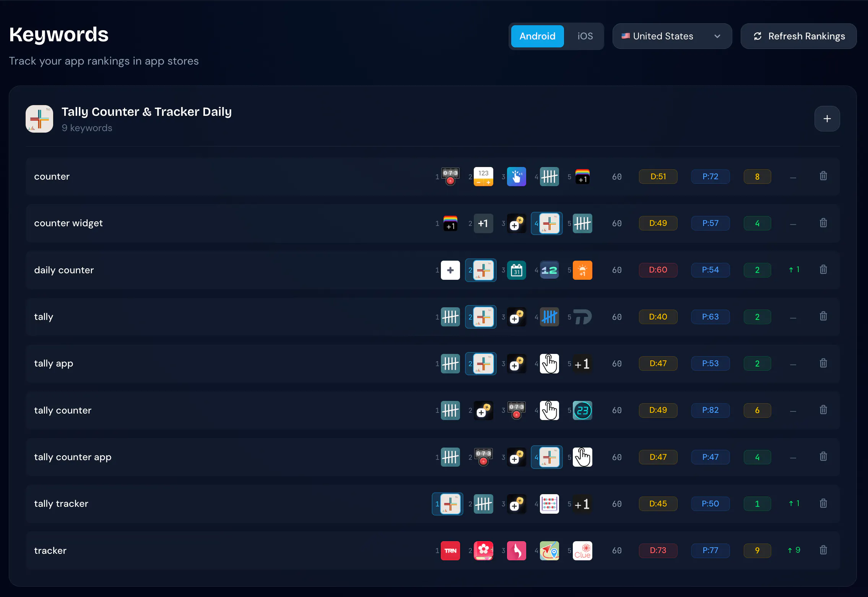The image size is (868, 597).
Task: Delete the tracker keyword
Action: (x=823, y=550)
